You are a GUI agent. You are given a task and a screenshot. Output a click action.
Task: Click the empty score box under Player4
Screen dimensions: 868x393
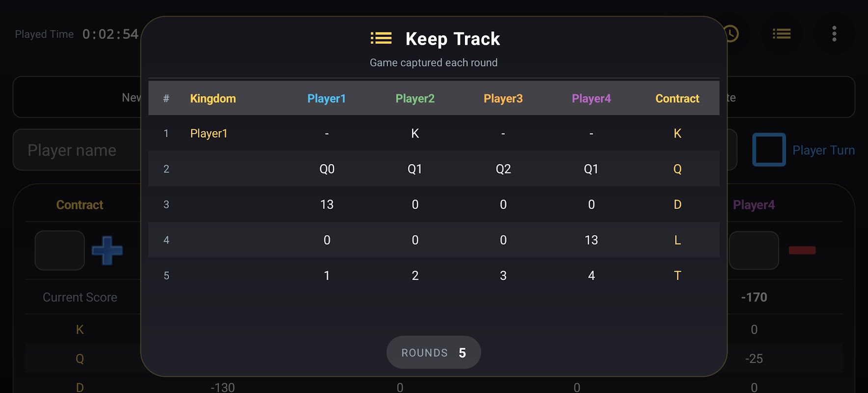754,251
